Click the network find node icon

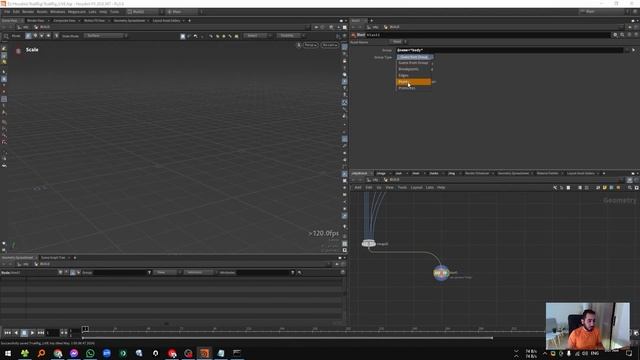click(x=630, y=187)
